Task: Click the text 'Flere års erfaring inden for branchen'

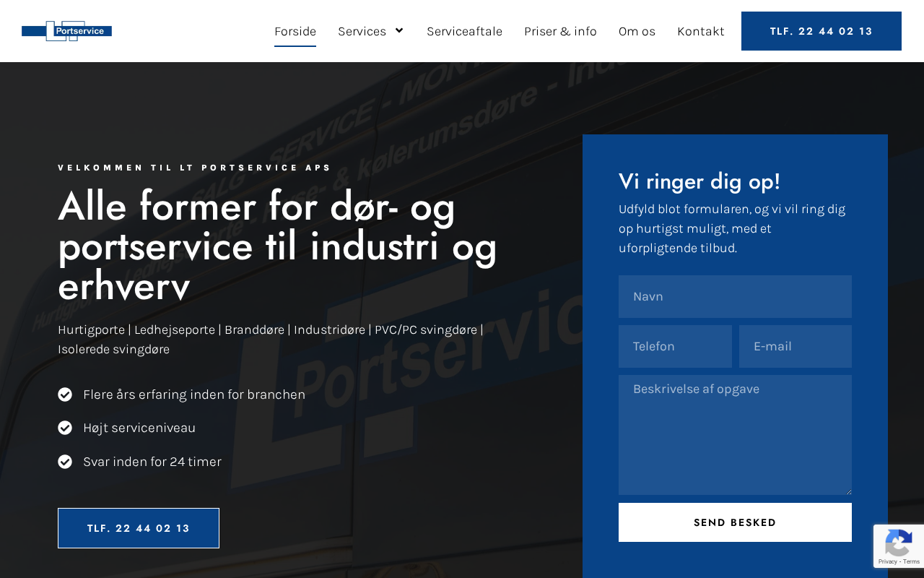Action: tap(194, 394)
